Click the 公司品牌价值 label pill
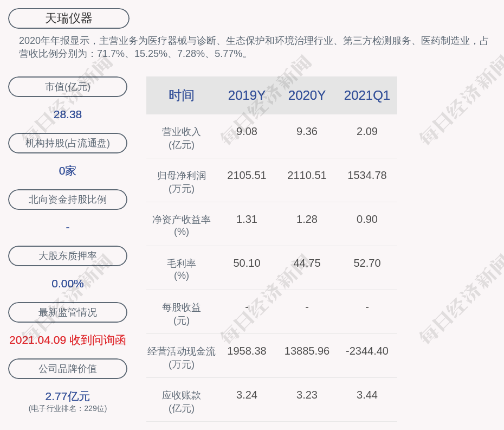 pos(68,369)
